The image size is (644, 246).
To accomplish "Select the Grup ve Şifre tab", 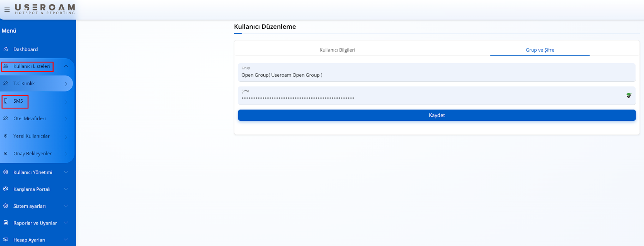I will tap(540, 50).
